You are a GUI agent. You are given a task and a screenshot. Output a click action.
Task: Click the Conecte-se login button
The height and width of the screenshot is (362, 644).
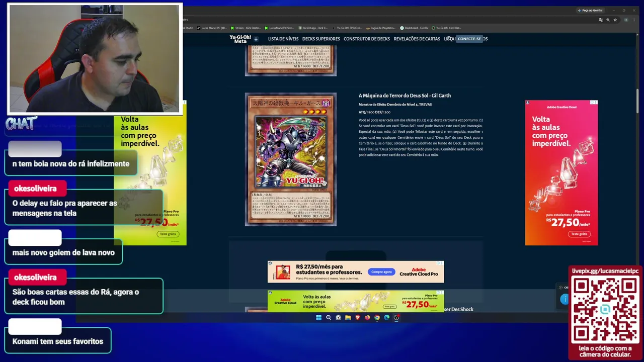pos(469,39)
